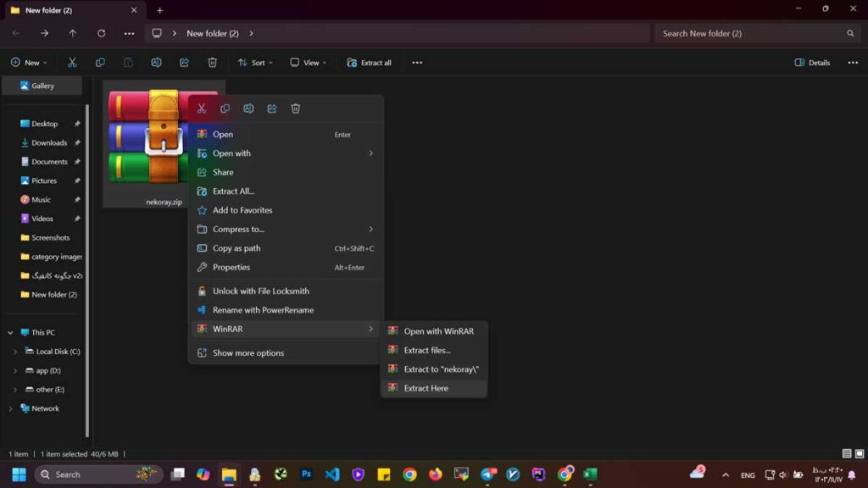This screenshot has width=868, height=488.
Task: Open Visual Studio Code from taskbar
Action: [x=332, y=474]
